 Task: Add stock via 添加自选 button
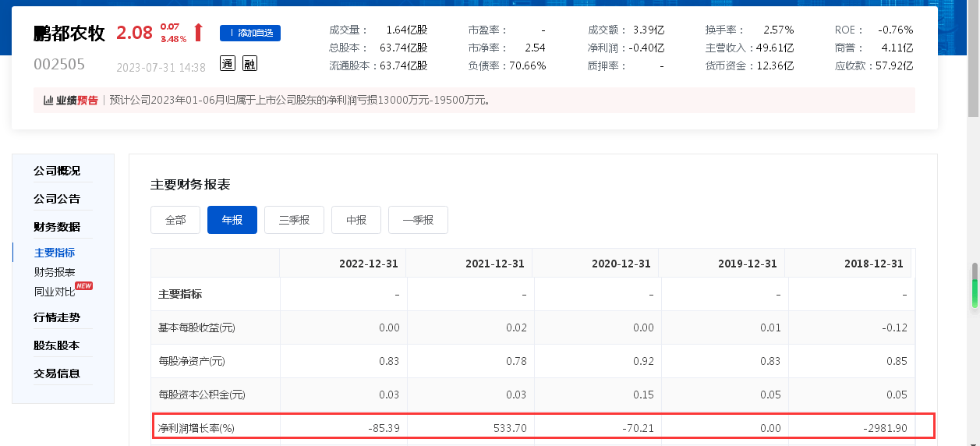tap(249, 33)
